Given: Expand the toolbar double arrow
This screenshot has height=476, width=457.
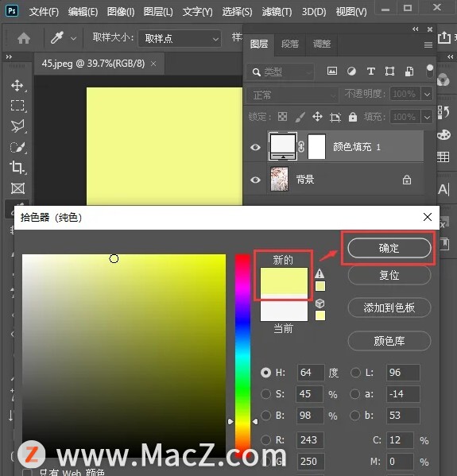Looking at the screenshot, I should click(9, 56).
